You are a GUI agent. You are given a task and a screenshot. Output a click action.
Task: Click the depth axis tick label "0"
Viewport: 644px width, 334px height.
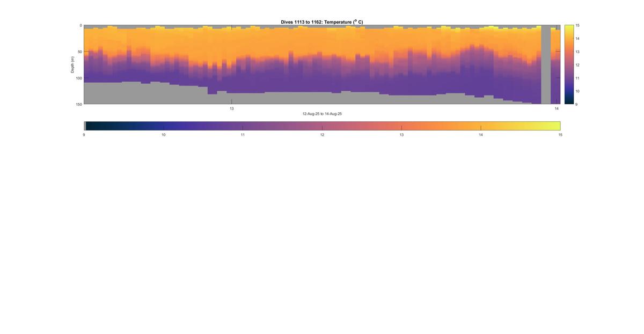pos(80,26)
